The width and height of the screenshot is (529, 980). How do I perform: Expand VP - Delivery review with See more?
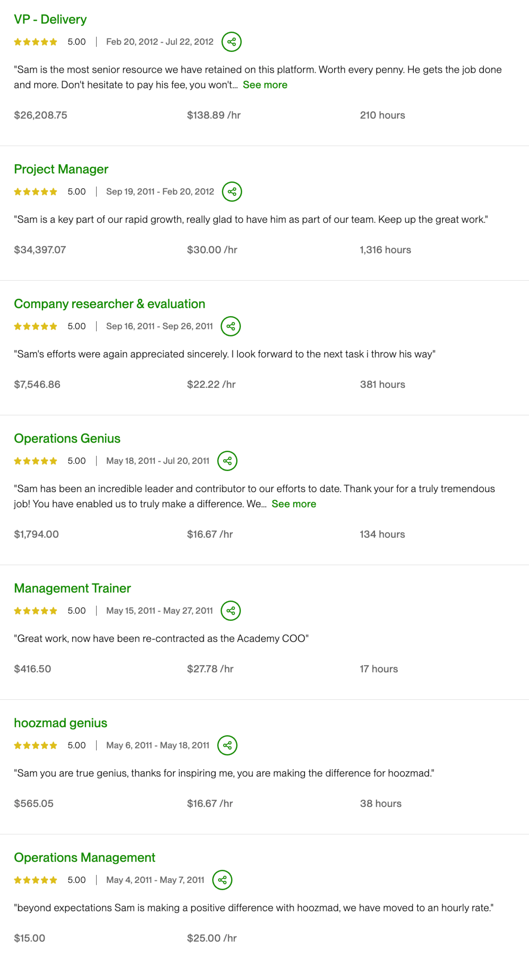(265, 85)
